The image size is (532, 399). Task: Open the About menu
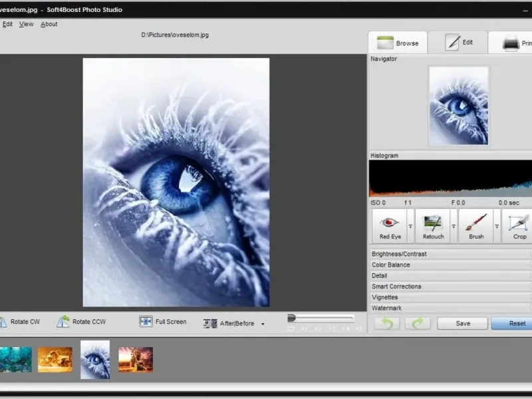tap(49, 24)
